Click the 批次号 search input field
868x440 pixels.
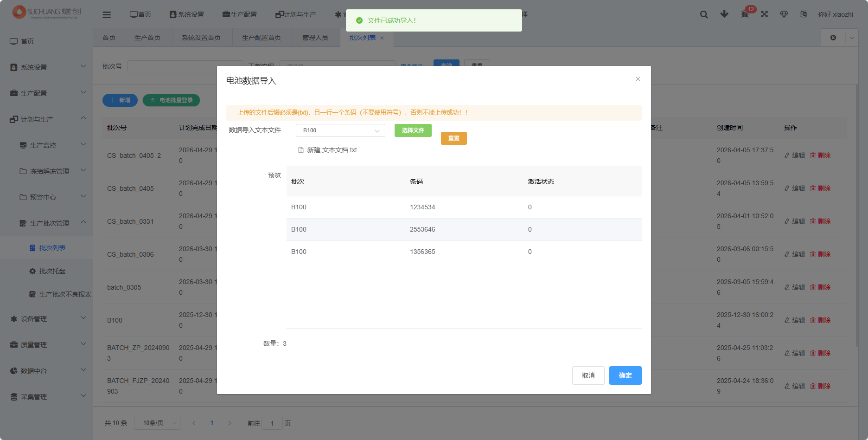click(185, 67)
